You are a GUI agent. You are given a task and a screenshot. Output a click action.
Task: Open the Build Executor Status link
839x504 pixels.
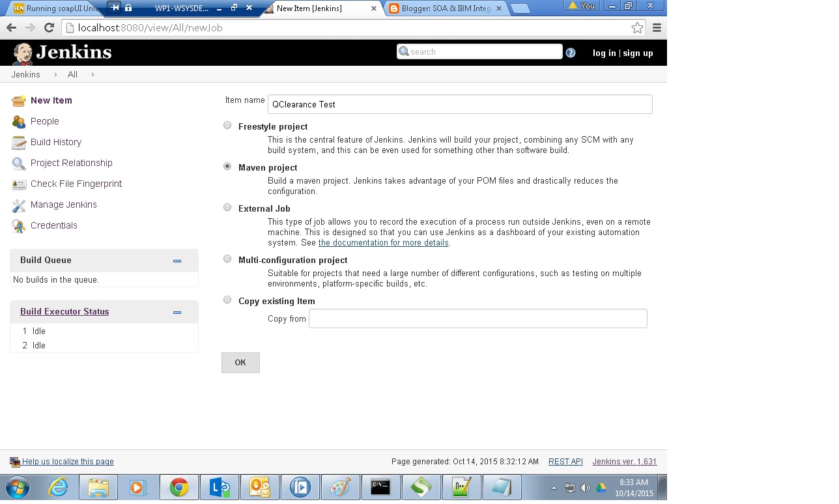click(64, 312)
